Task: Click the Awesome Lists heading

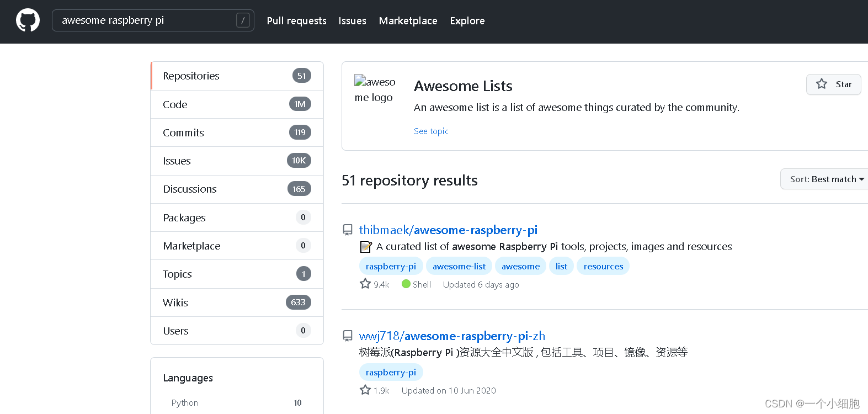Action: [x=463, y=86]
